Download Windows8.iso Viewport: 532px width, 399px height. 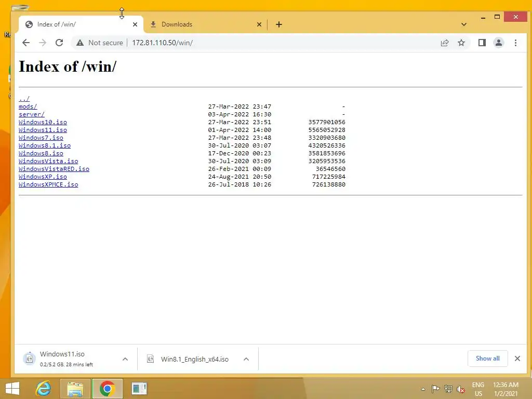(x=41, y=153)
